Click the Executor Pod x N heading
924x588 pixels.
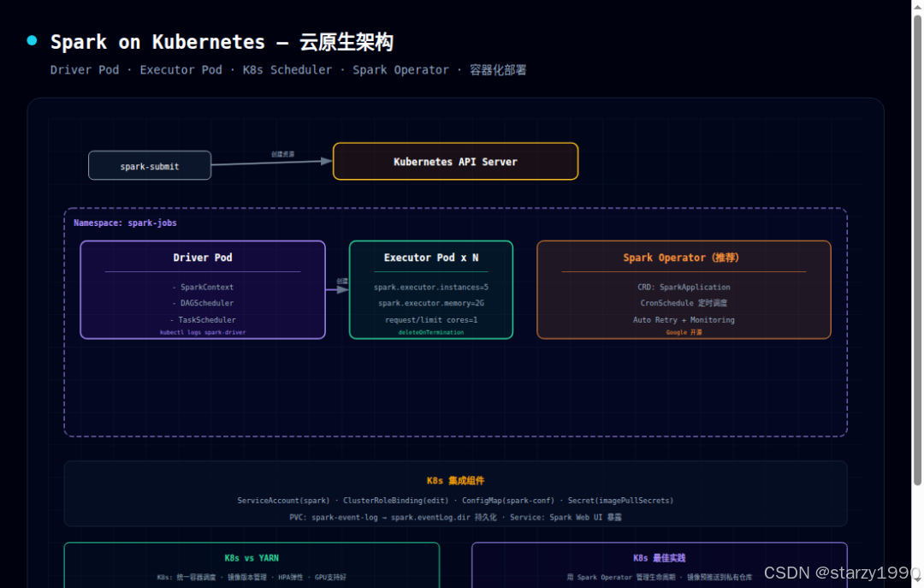[430, 258]
